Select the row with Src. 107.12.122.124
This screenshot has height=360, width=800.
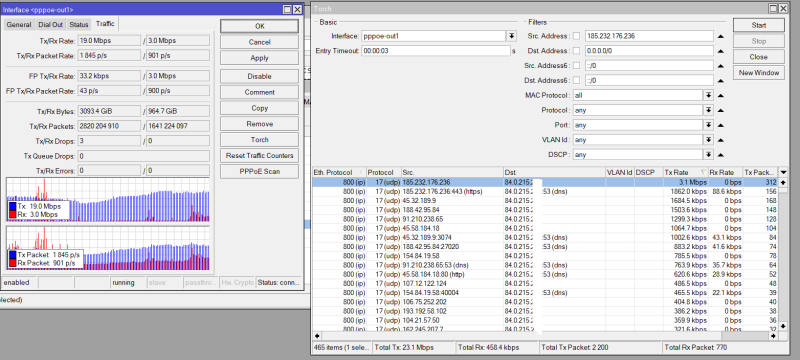point(545,284)
